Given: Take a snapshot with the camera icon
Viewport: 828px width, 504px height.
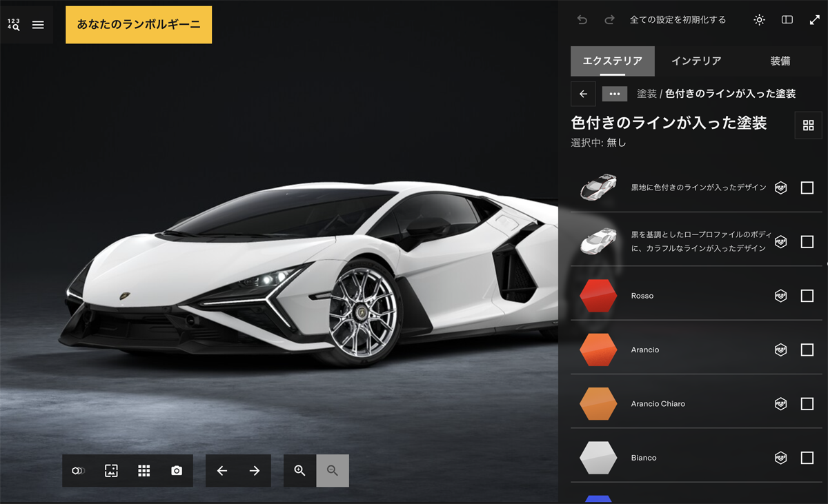Looking at the screenshot, I should tap(177, 471).
